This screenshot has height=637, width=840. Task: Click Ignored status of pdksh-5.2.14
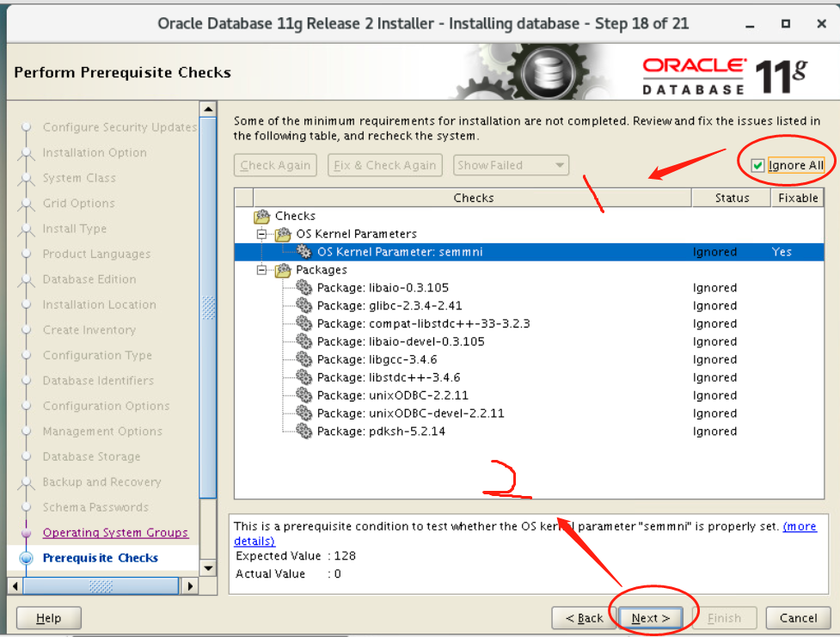(x=714, y=432)
